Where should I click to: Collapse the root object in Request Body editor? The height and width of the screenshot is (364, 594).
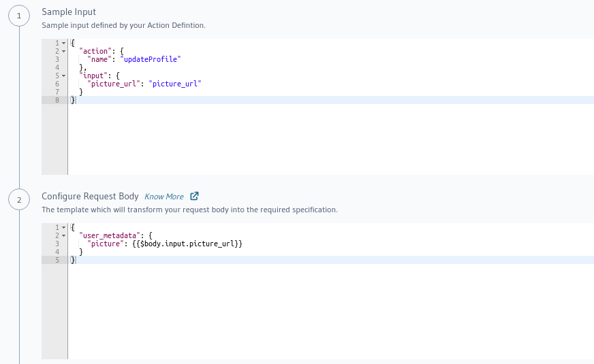coord(64,227)
